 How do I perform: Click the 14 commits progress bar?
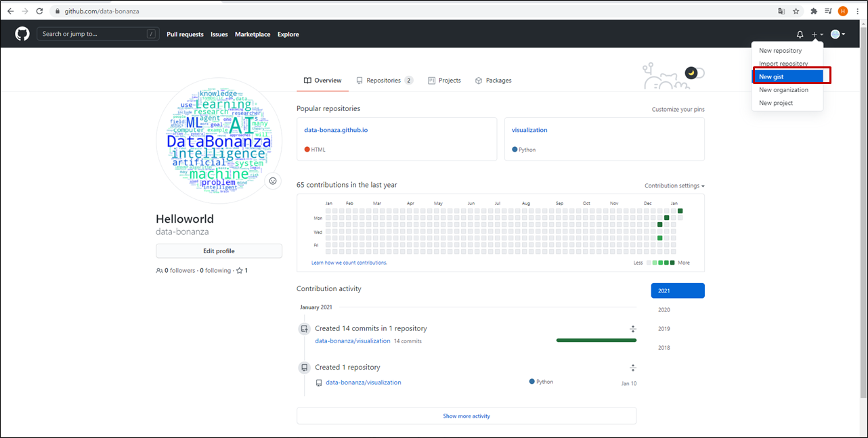point(596,341)
